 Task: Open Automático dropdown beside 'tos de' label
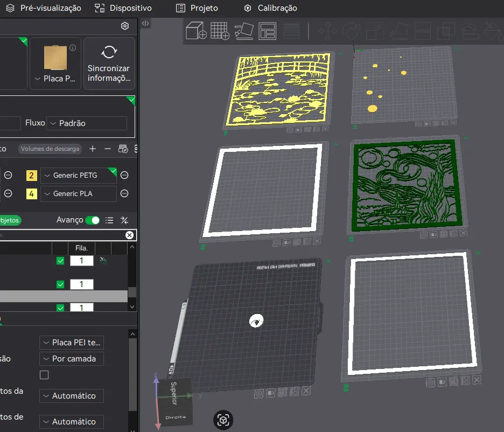pos(72,421)
